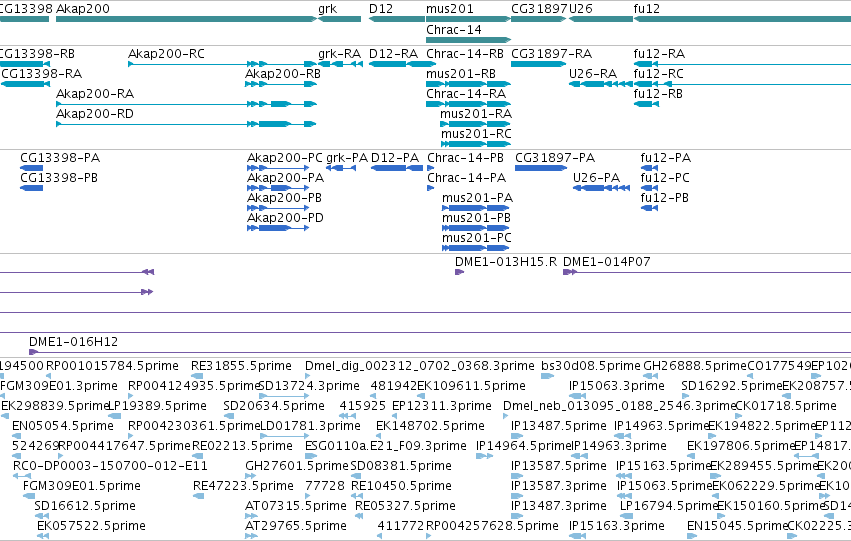The height and width of the screenshot is (541, 851).
Task: Select the U26-PA protein label
Action: pos(596,178)
